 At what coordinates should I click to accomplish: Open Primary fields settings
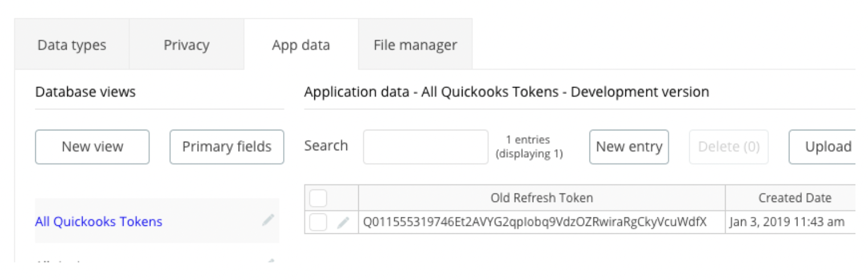[x=227, y=147]
